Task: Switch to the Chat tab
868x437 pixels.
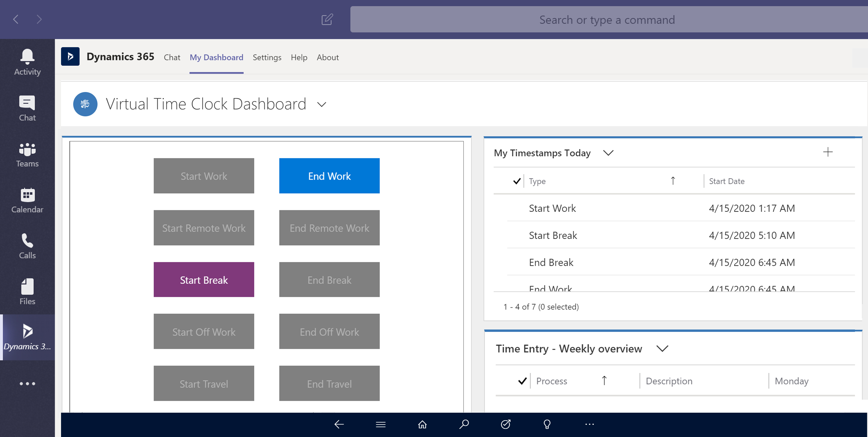Action: point(172,57)
